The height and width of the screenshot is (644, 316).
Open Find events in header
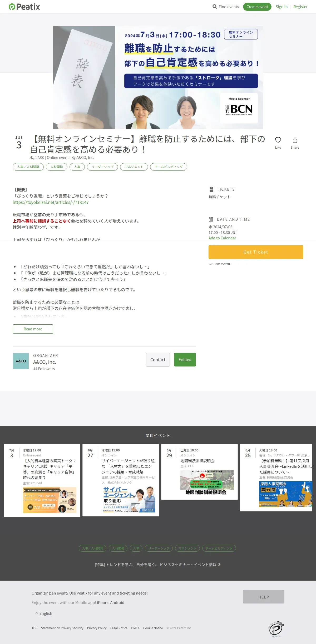tap(226, 7)
